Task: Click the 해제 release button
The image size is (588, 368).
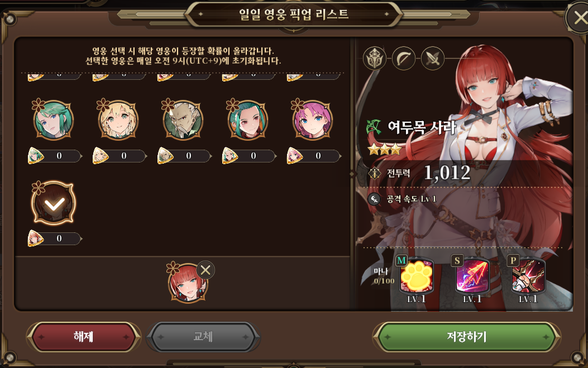Action: pos(84,337)
